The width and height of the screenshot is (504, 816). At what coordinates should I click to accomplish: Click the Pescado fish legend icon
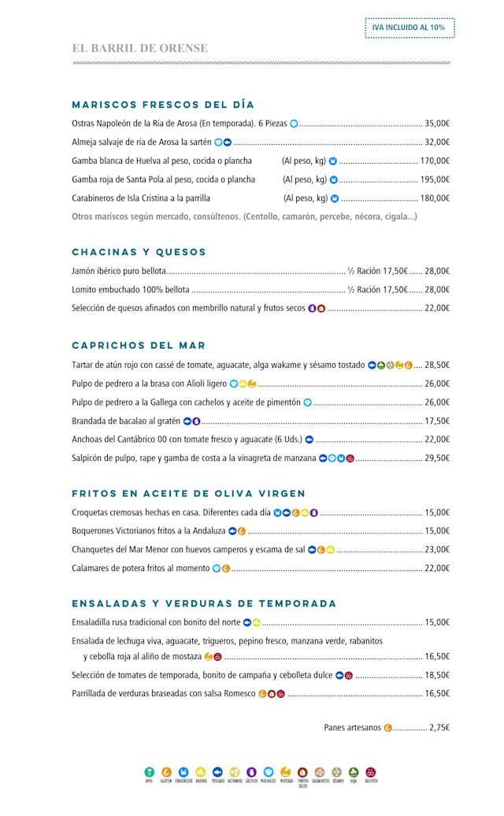218,772
